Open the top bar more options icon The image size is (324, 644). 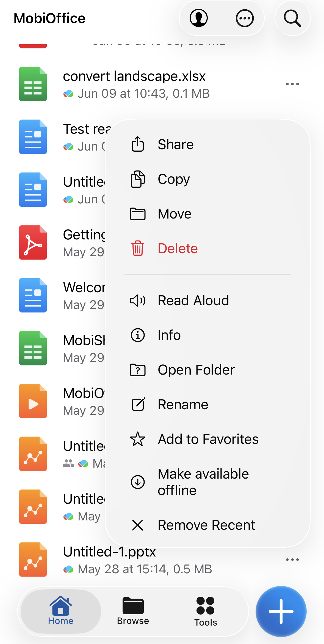point(245,18)
